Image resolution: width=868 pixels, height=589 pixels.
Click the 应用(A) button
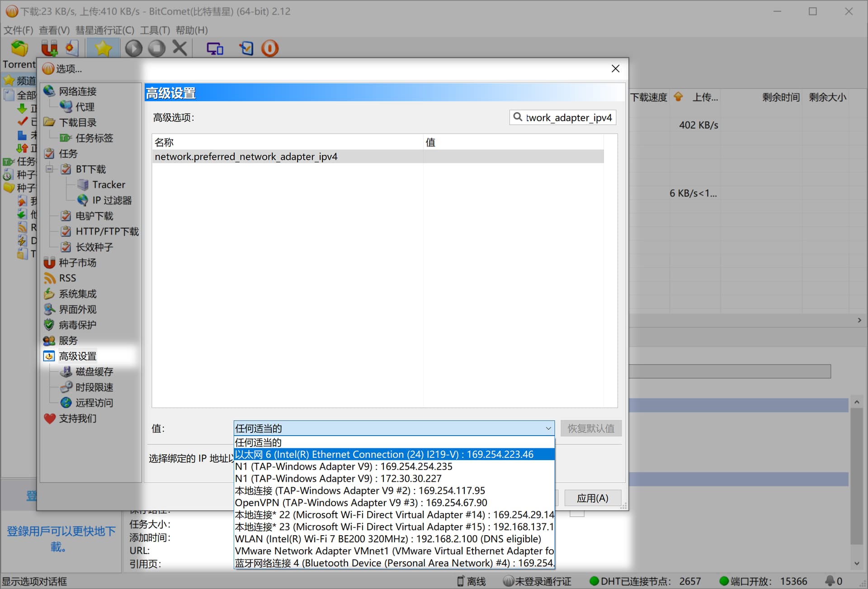coord(592,498)
